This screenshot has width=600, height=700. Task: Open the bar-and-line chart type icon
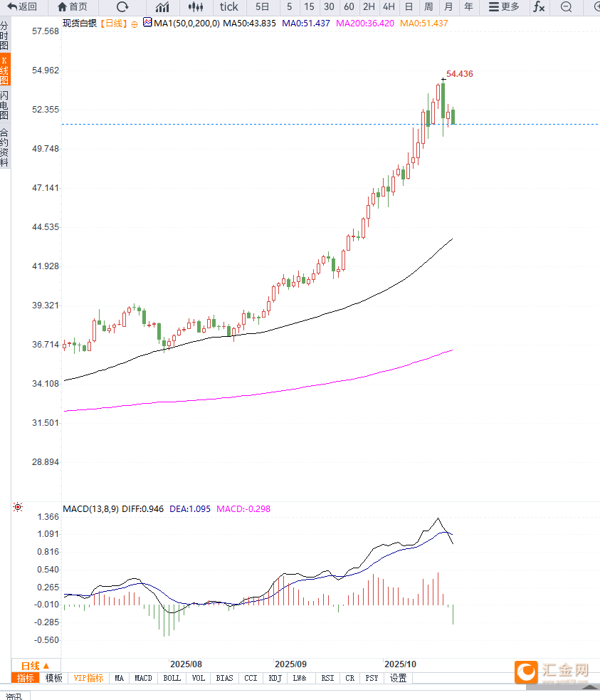pyautogui.click(x=162, y=7)
